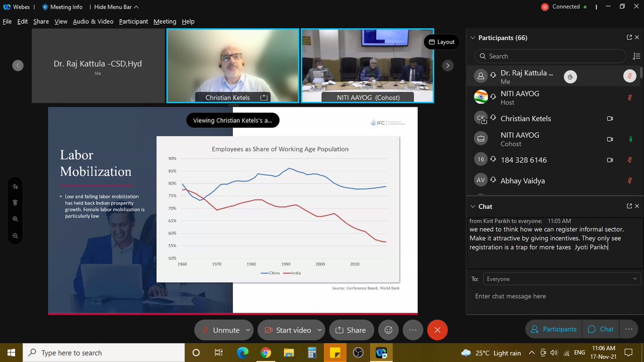This screenshot has height=362, width=644.
Task: Open panel options beside Chat button
Action: (x=628, y=329)
